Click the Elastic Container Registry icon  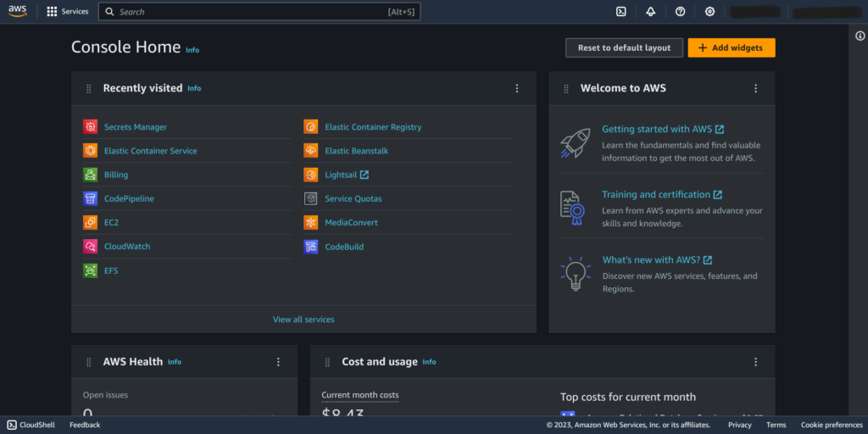pyautogui.click(x=311, y=127)
